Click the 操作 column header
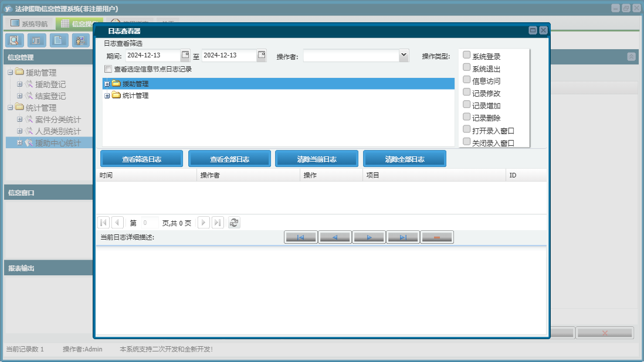The image size is (644, 362). pos(331,175)
